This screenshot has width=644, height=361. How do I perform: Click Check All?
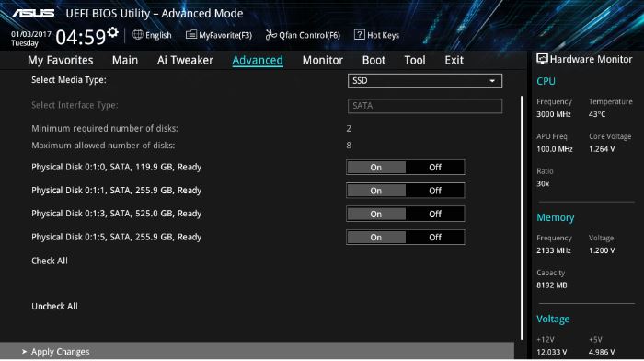coord(50,261)
